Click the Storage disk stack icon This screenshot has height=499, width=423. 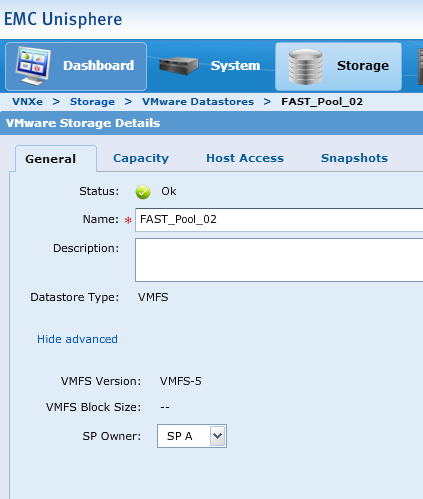tap(305, 66)
